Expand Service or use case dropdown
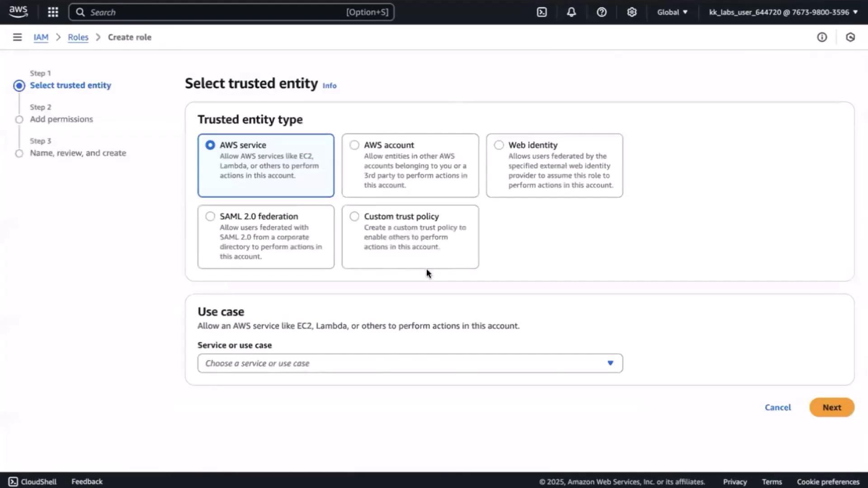The width and height of the screenshot is (868, 488). (x=410, y=363)
